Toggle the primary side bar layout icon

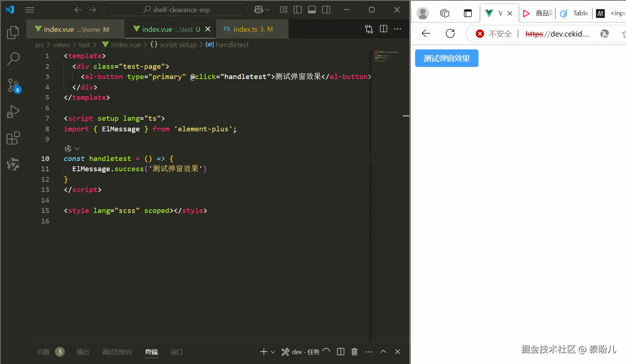point(298,10)
